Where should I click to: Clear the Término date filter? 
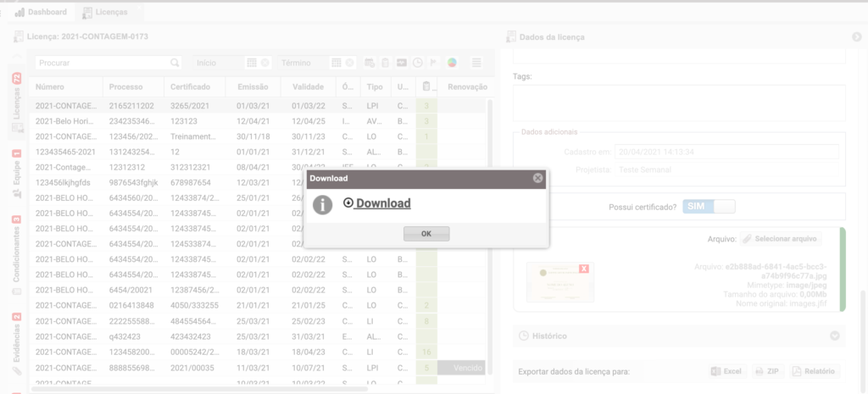pos(350,63)
